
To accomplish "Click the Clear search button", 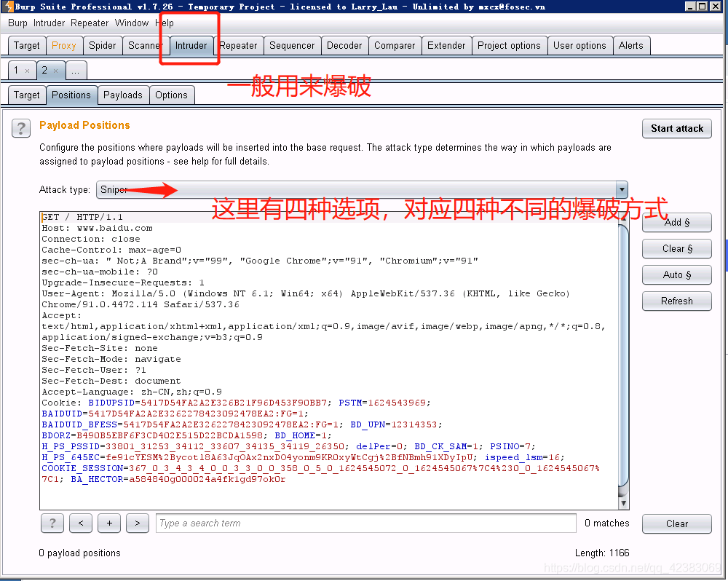I will (x=677, y=524).
